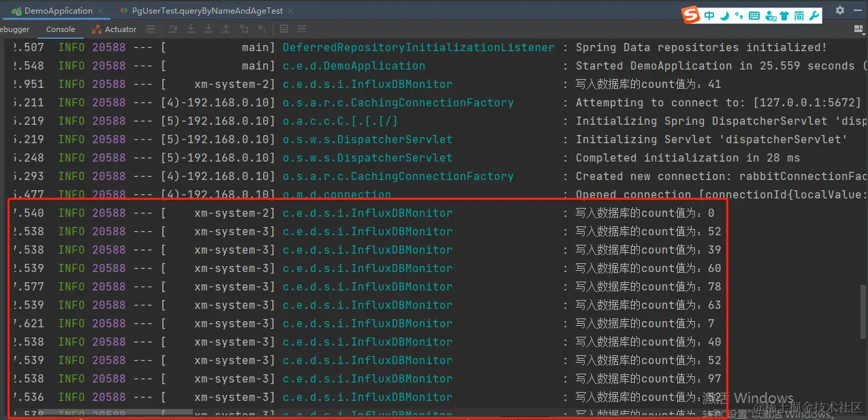868x420 pixels.
Task: Open Evaluate Expression calculator icon
Action: pos(284,29)
